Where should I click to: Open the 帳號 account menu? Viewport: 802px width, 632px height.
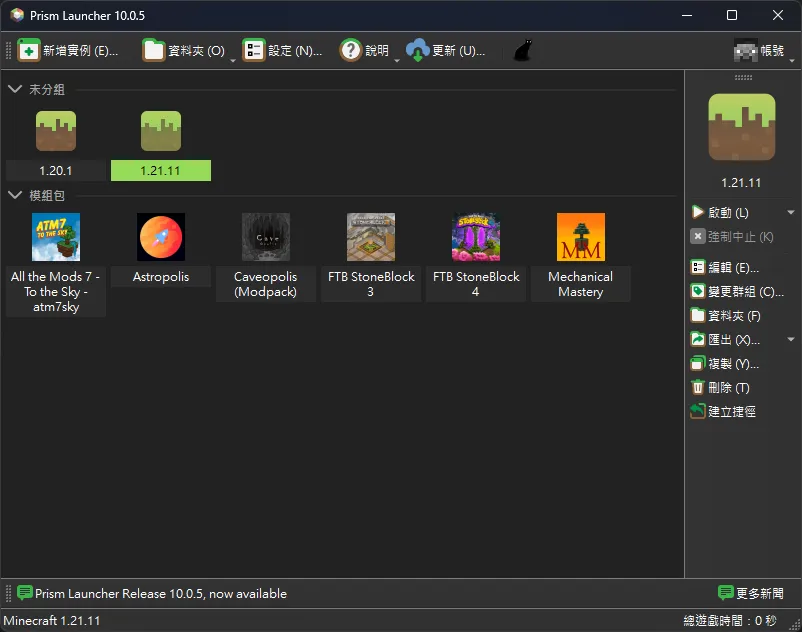(x=759, y=50)
